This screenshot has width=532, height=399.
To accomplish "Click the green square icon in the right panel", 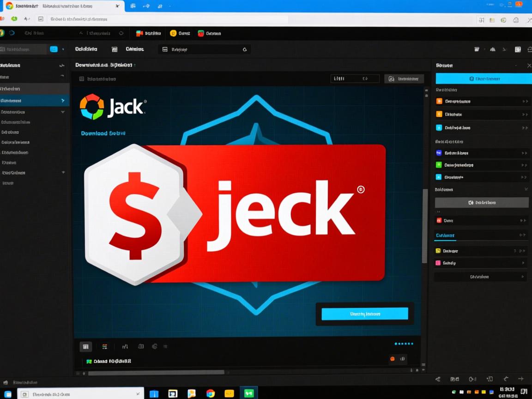I will tap(438, 165).
